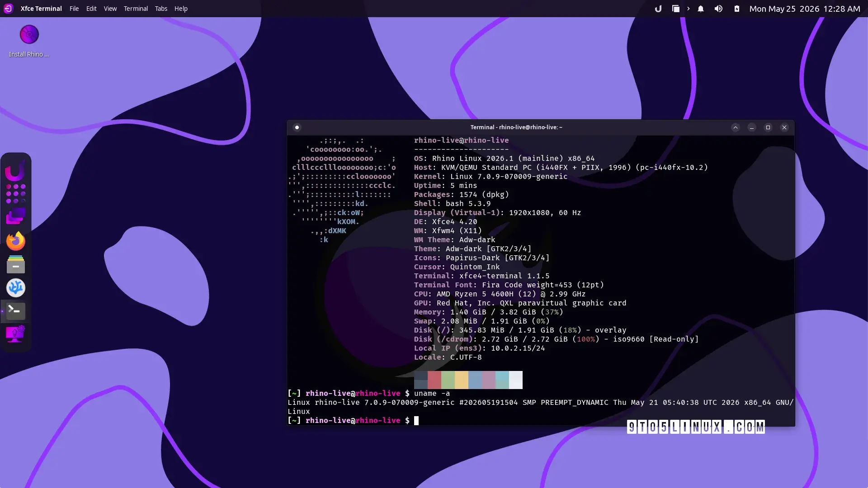Click the battery icon in the panel
The width and height of the screenshot is (868, 488).
(x=737, y=9)
